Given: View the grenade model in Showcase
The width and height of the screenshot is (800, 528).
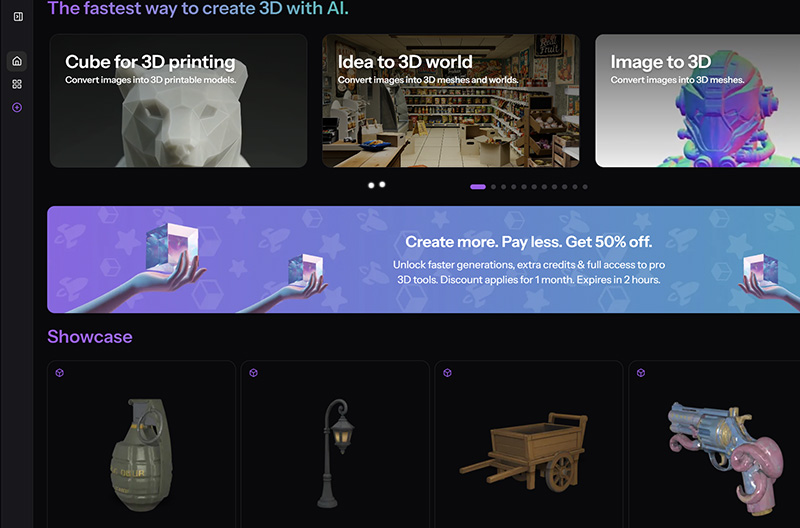Looking at the screenshot, I should (x=141, y=450).
